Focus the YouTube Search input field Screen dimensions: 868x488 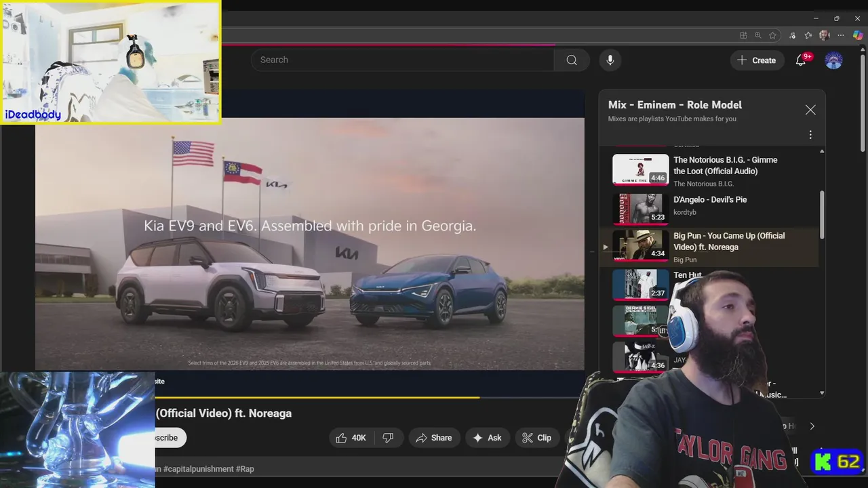(x=402, y=60)
